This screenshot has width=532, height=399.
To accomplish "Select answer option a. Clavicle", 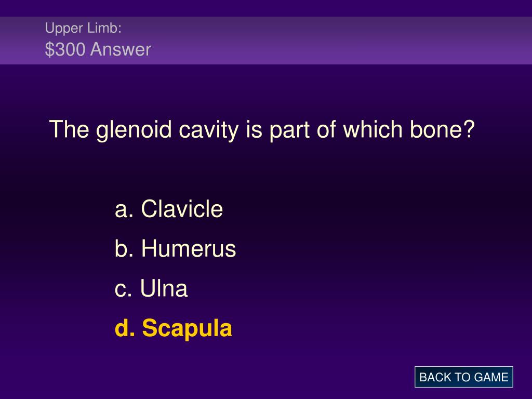I will pos(169,209).
